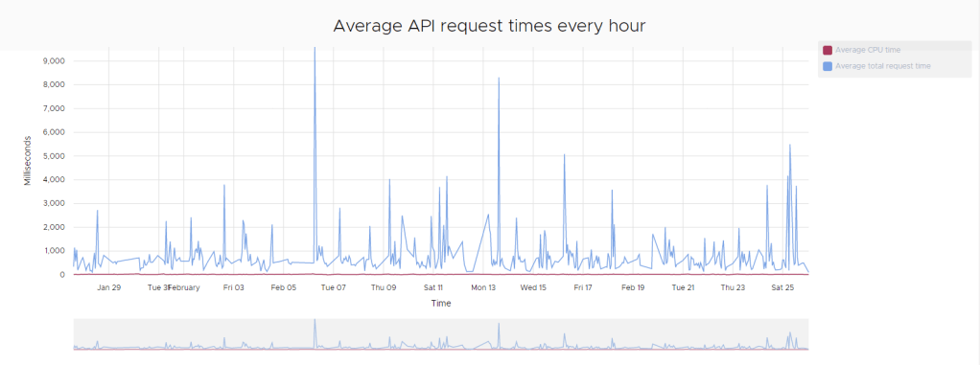Viewport: 980px width, 365px height.
Task: Click the 'Feb 19' date tick label
Action: pyautogui.click(x=633, y=287)
